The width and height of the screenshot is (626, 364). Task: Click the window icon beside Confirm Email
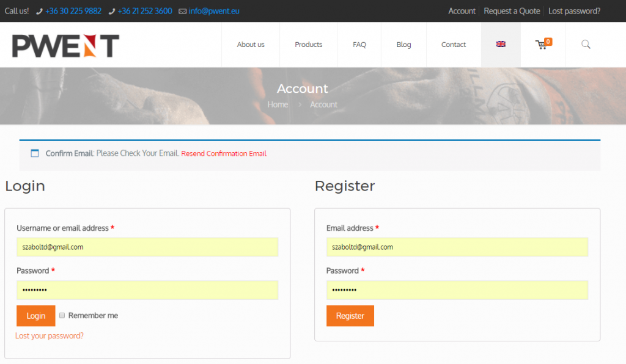pos(35,153)
